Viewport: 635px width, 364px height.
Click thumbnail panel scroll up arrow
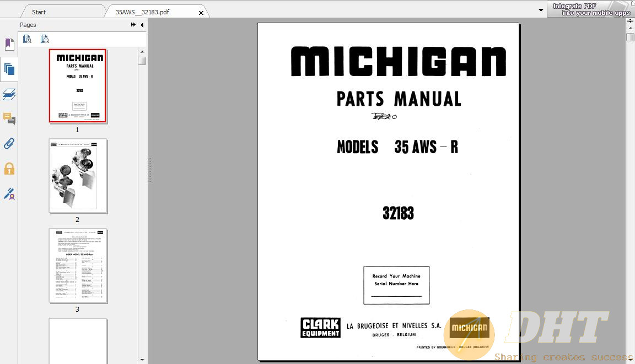coord(142,52)
